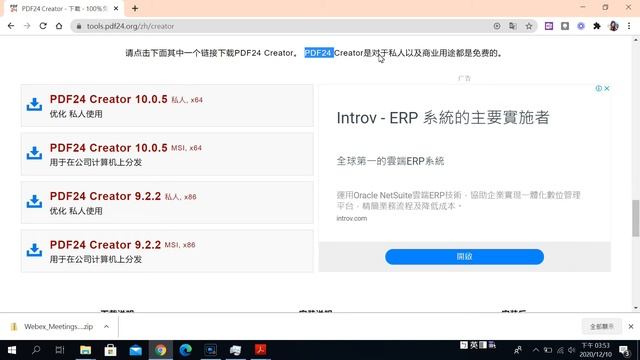Close the advertisement with the X icon
This screenshot has height=360, width=640.
coord(607,88)
